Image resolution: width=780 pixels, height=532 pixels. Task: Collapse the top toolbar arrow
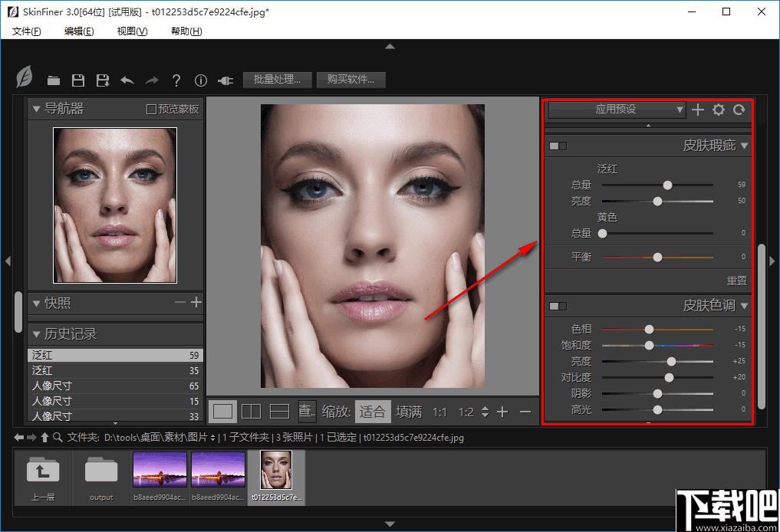click(x=390, y=46)
